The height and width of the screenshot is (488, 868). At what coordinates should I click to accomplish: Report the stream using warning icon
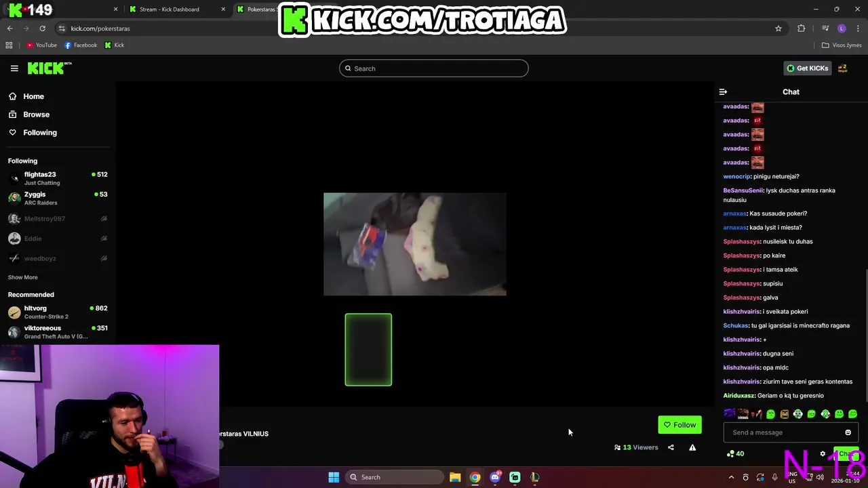[692, 447]
